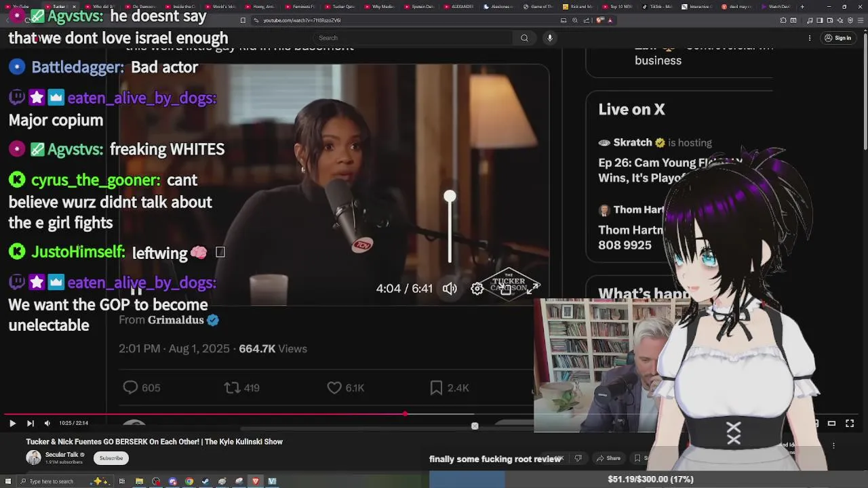Switch to 'Rick and Mo' tab
Viewport: 868px width, 488px height.
point(578,7)
